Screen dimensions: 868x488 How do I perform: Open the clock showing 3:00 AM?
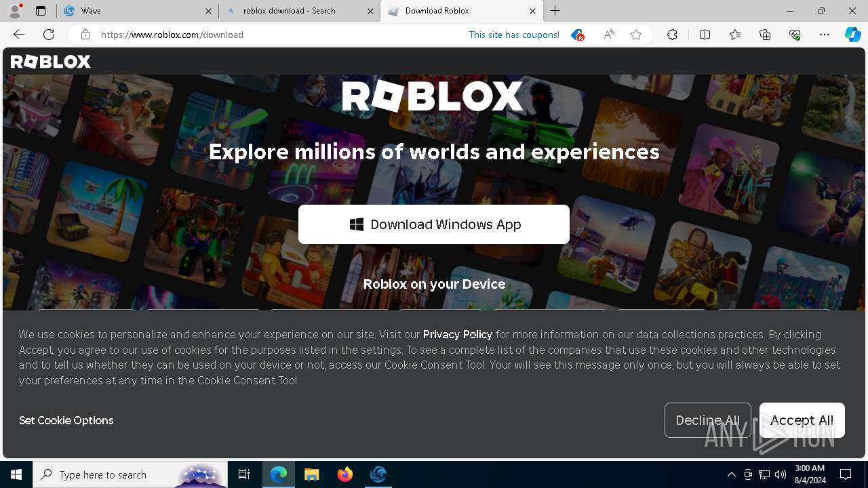[810, 474]
